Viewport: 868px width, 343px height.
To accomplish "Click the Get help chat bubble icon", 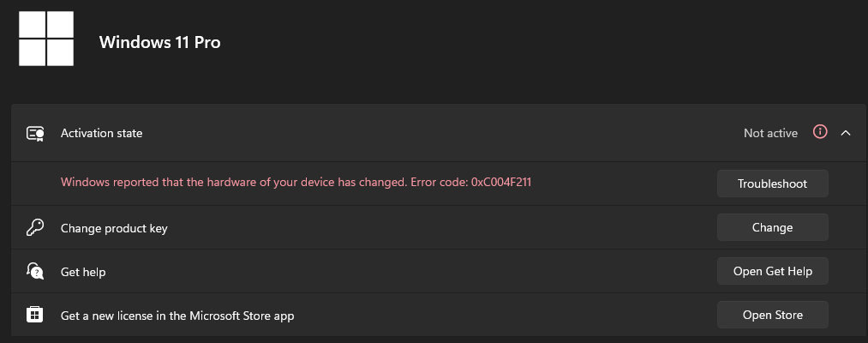I will click(35, 271).
